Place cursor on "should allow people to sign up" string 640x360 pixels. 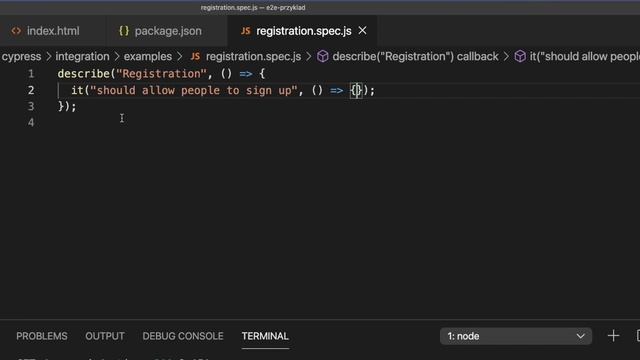(x=194, y=90)
